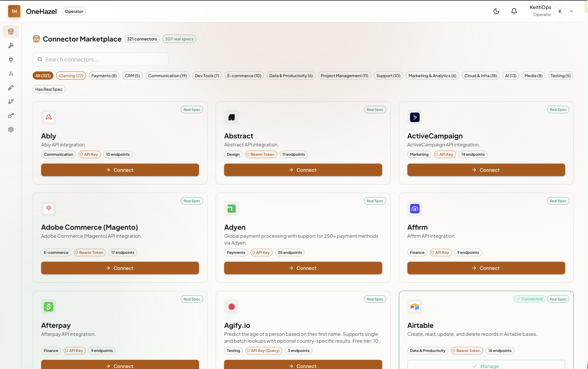Click the Adobe Commerce (Magento) logo icon

click(x=49, y=209)
